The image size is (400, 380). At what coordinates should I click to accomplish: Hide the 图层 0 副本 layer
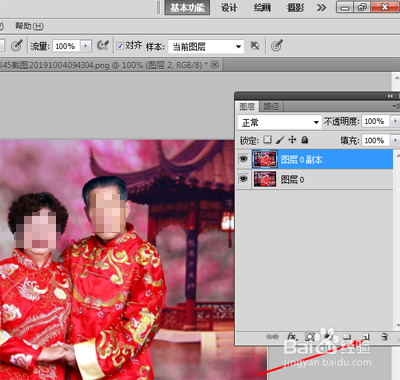(243, 159)
